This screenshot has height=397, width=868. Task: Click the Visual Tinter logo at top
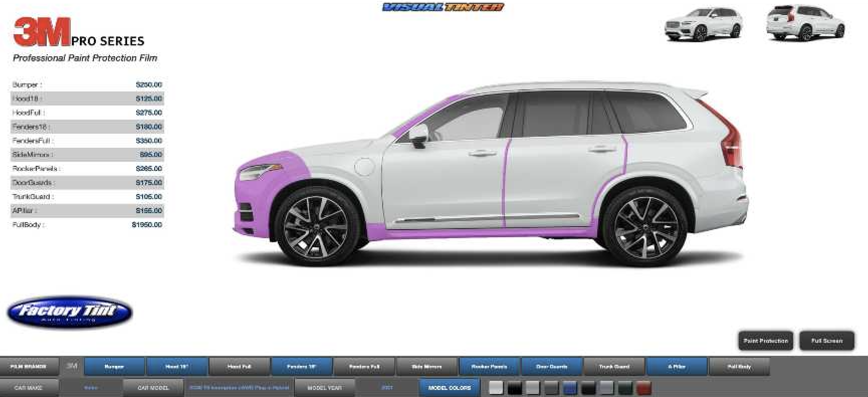coord(443,7)
